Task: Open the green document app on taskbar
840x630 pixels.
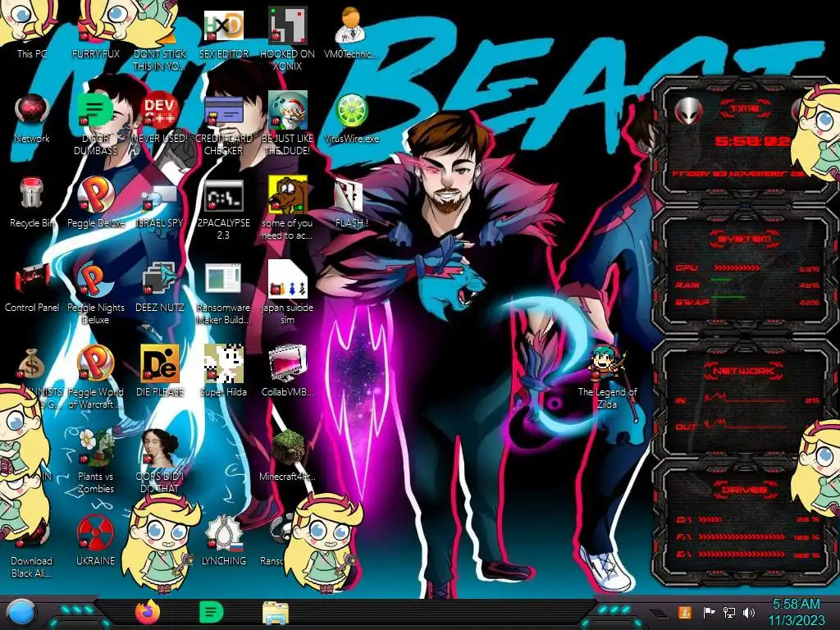Action: (x=211, y=612)
